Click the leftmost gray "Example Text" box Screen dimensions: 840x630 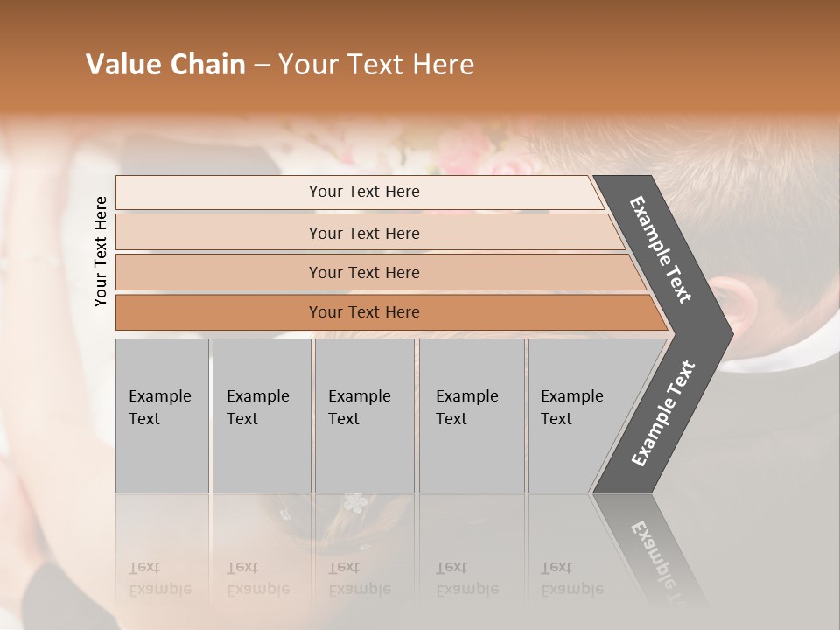coord(162,415)
